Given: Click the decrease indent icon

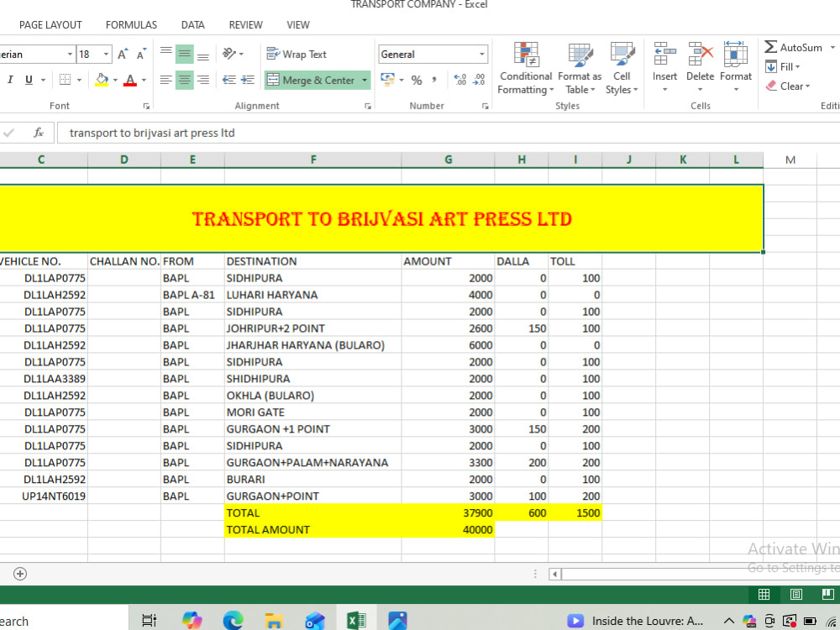Looking at the screenshot, I should point(229,80).
